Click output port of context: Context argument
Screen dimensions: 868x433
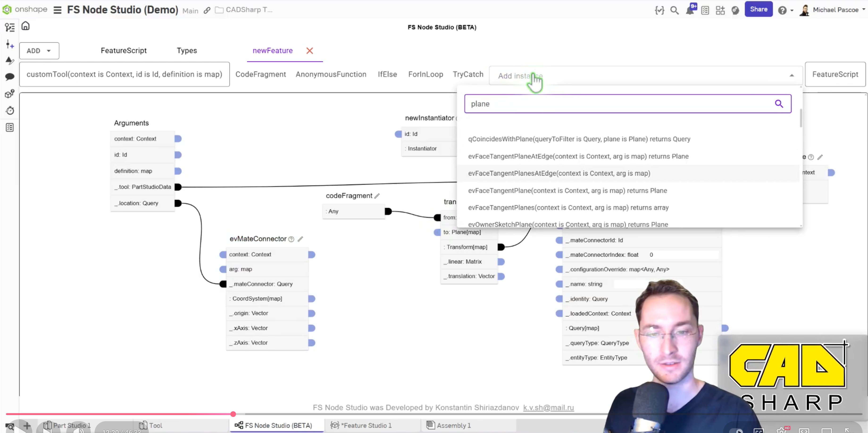pos(178,139)
